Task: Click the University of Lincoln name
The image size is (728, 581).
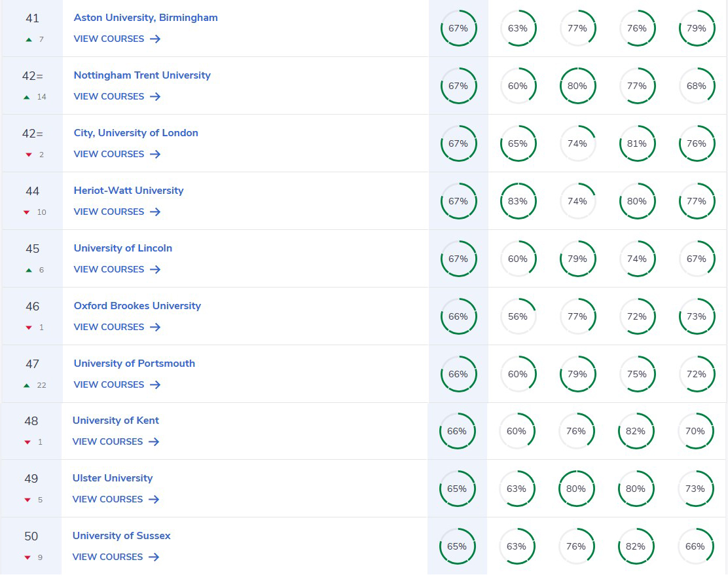Action: pyautogui.click(x=123, y=248)
